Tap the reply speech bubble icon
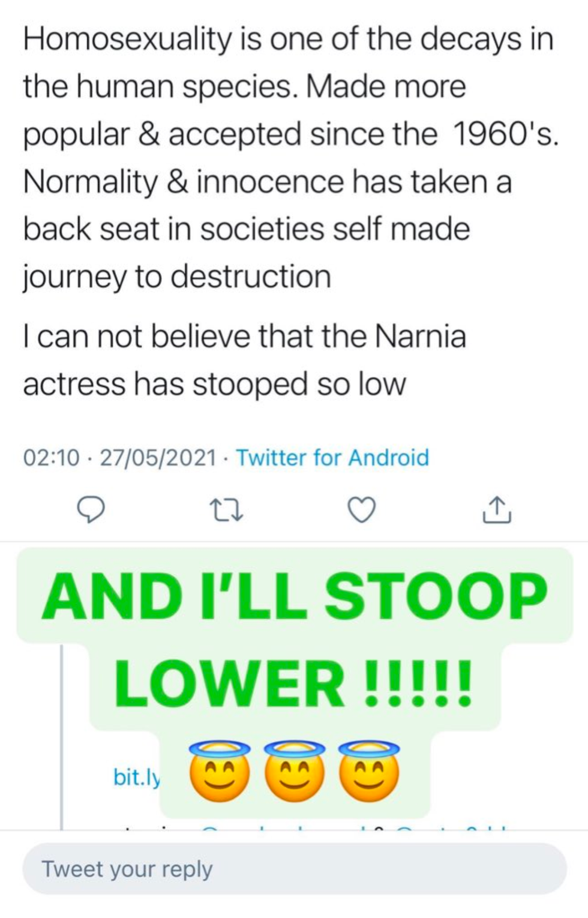Screen dimensions: 588x918 pos(92,510)
